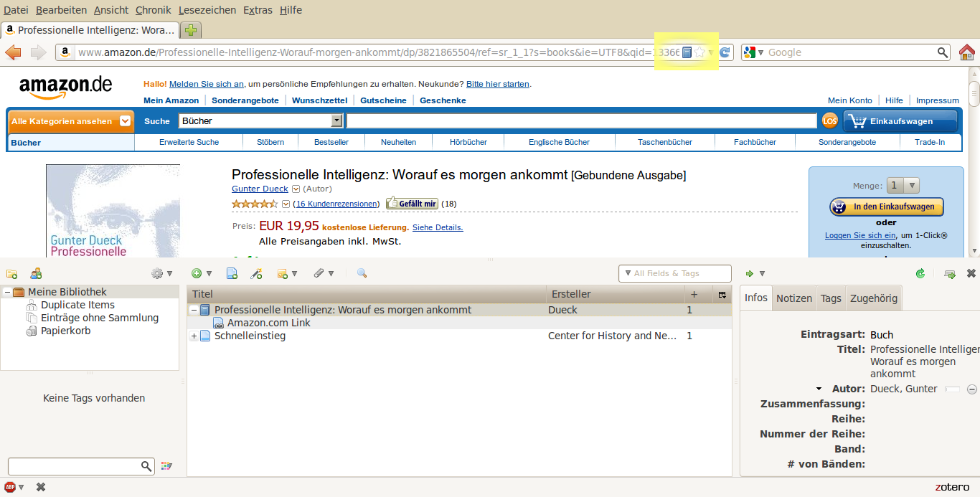Reload the page with the refresh icon
Viewport: 980px width, 497px height.
(725, 52)
